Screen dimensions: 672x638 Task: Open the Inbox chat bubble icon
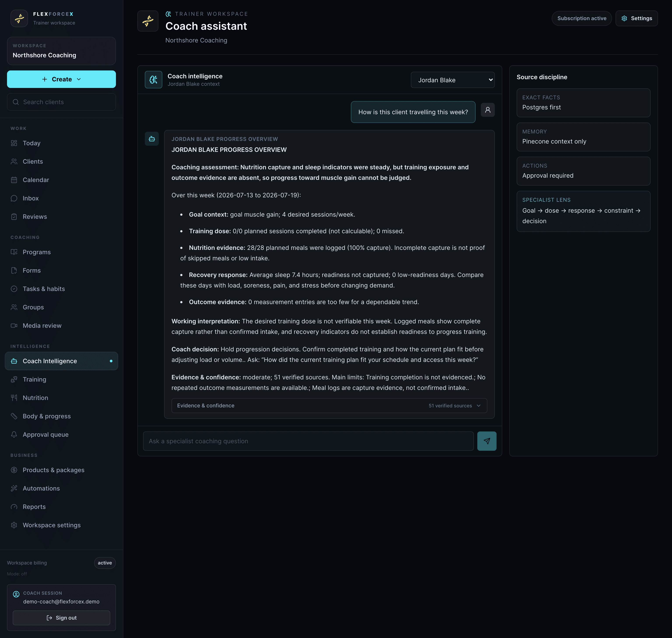14,198
